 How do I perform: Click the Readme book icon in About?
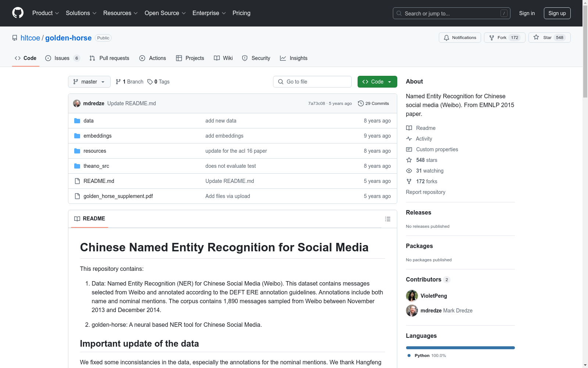point(409,128)
